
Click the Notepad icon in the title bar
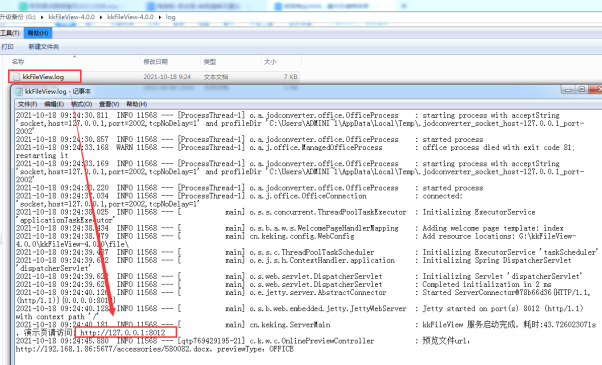[19, 91]
